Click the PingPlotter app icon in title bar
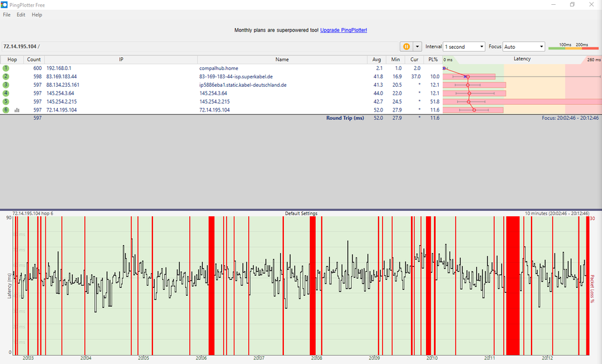The height and width of the screenshot is (364, 602). coord(5,4)
